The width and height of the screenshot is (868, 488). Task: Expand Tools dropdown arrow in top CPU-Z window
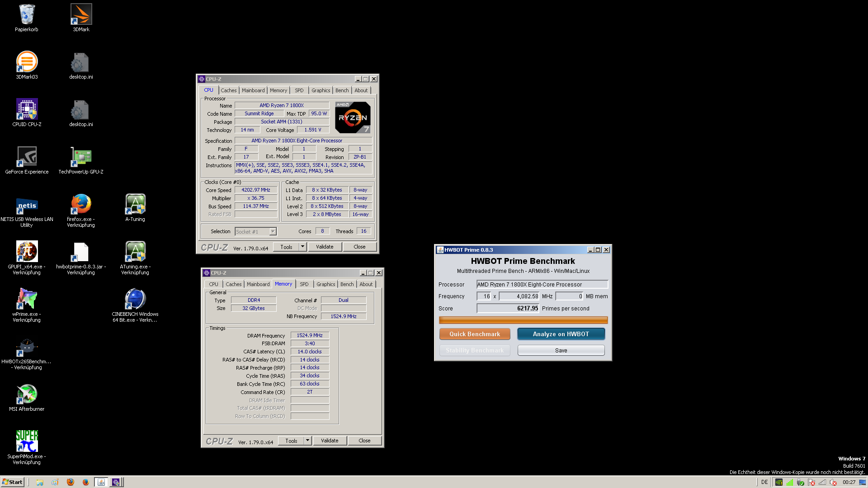303,247
